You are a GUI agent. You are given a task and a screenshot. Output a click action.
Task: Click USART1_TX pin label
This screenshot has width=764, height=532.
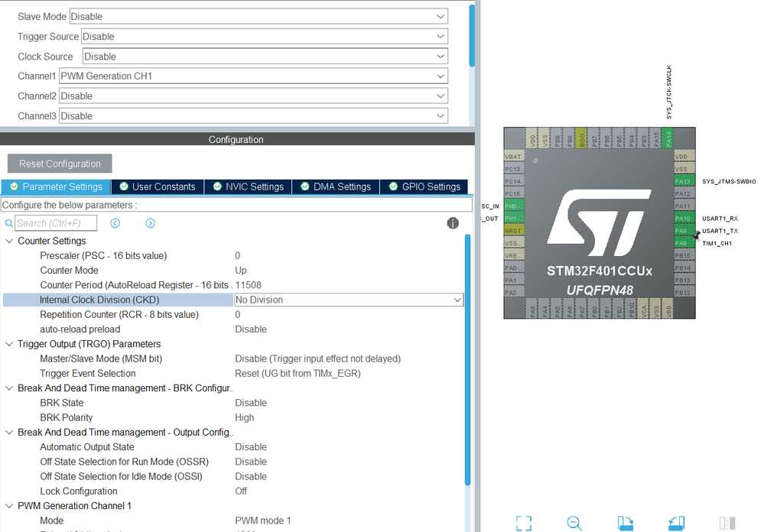pyautogui.click(x=720, y=231)
